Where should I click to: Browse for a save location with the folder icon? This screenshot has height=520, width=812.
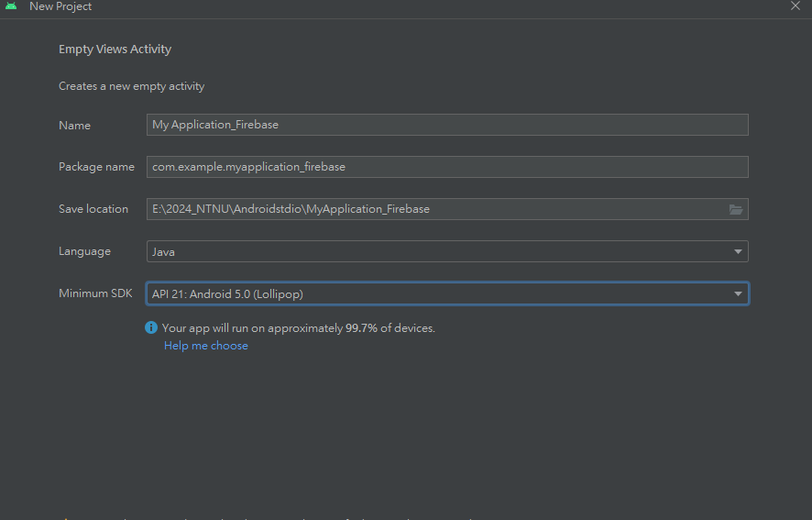point(735,209)
